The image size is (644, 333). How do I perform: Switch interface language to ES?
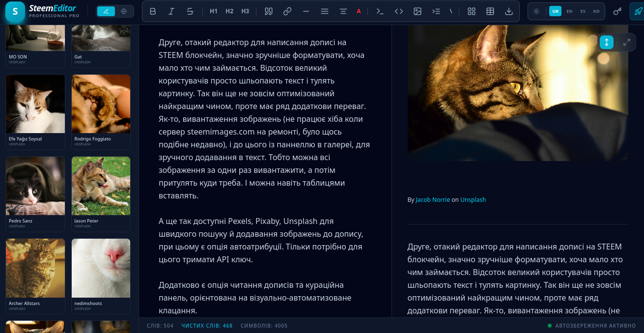(583, 11)
